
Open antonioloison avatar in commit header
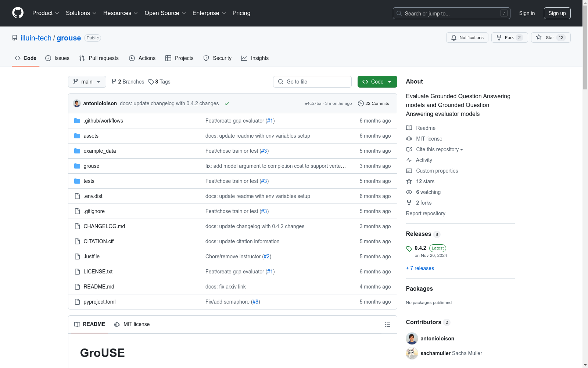[77, 103]
